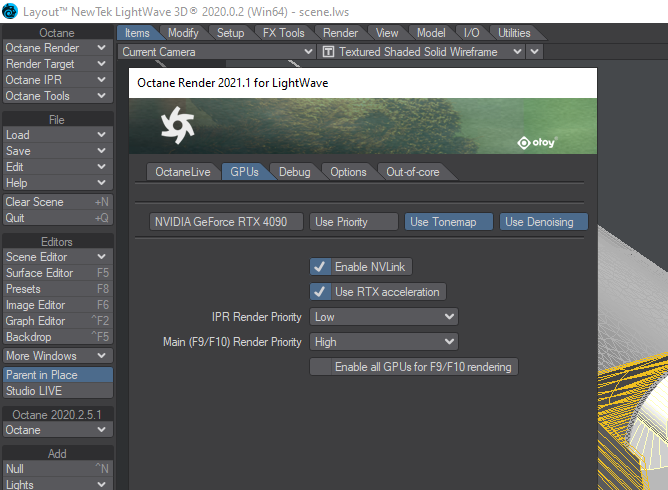668x490 pixels.
Task: Expand the Lights add menu
Action: tap(58, 484)
